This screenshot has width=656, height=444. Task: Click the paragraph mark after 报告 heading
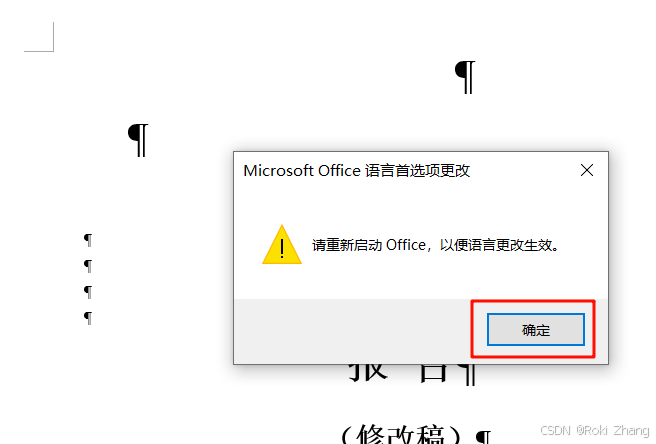(466, 375)
